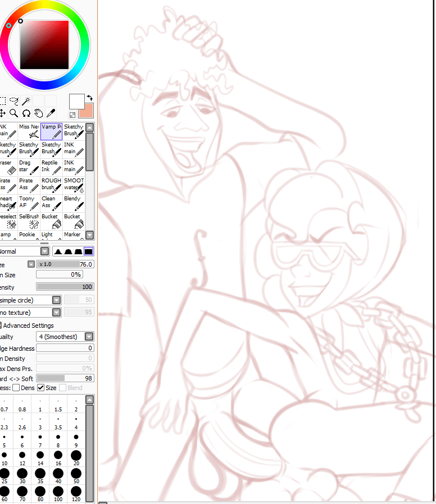Viewport: 436px width, 504px height.
Task: Choose the Vamp P pencil tool
Action: tap(52, 131)
